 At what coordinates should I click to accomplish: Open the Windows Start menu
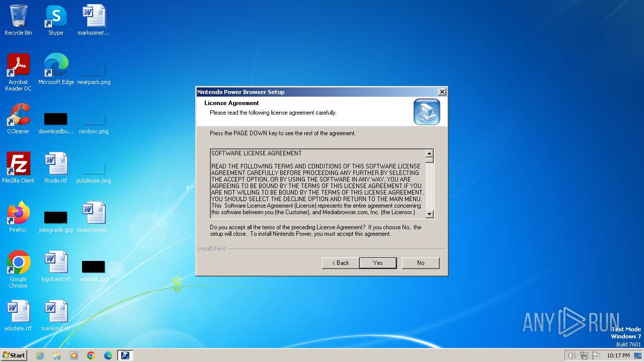(x=14, y=355)
